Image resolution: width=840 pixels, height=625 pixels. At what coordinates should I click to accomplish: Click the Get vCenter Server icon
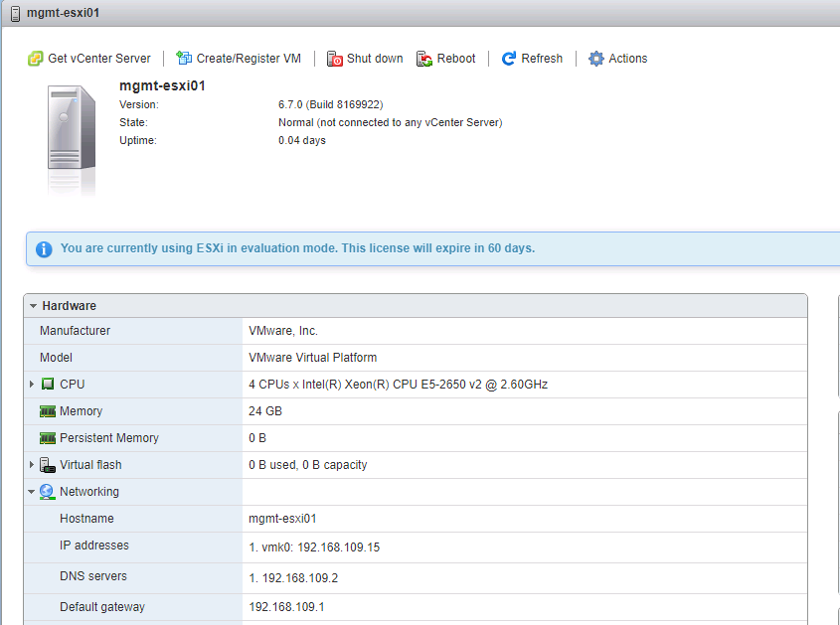[x=36, y=58]
